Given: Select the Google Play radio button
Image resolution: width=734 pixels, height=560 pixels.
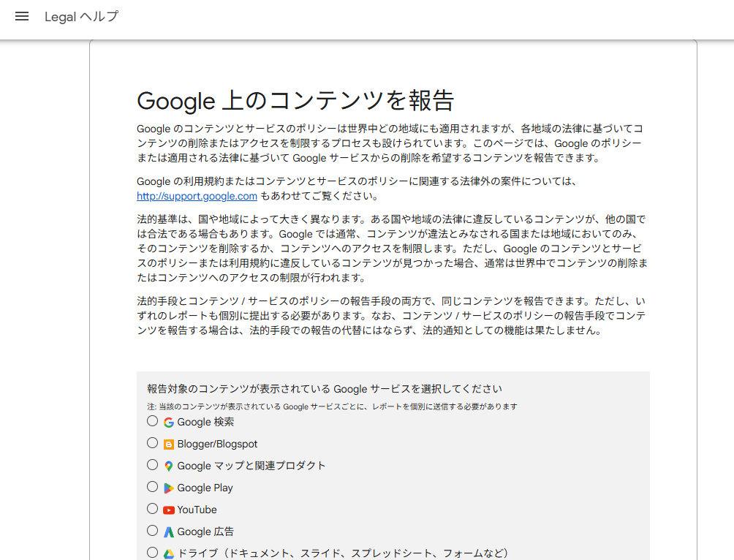Looking at the screenshot, I should pos(152,487).
